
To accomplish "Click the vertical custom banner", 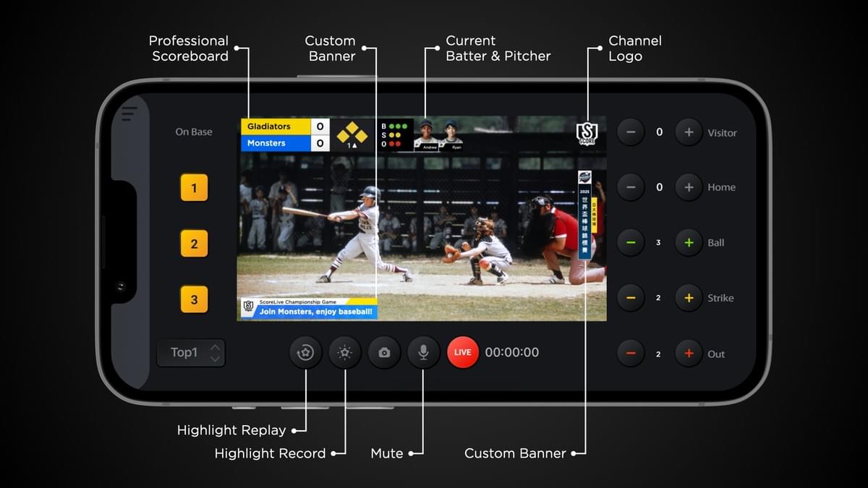I will [584, 215].
